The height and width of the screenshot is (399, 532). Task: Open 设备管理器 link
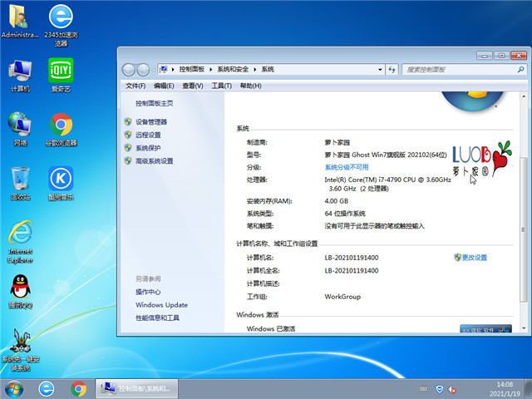click(x=151, y=122)
